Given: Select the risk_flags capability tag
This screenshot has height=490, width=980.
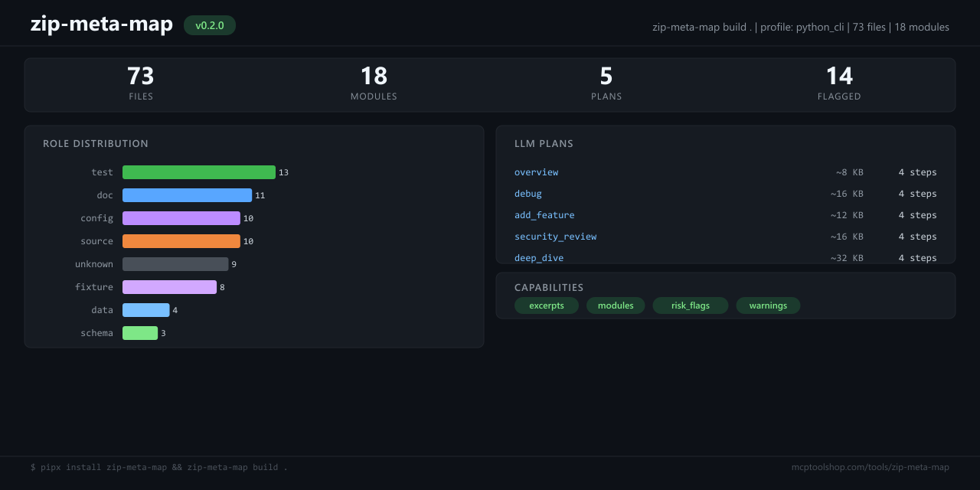Looking at the screenshot, I should [690, 305].
